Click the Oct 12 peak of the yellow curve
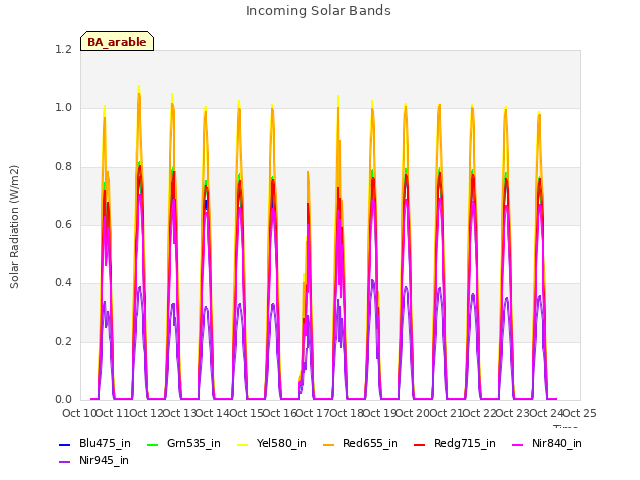This screenshot has width=640, height=480. pyautogui.click(x=139, y=86)
